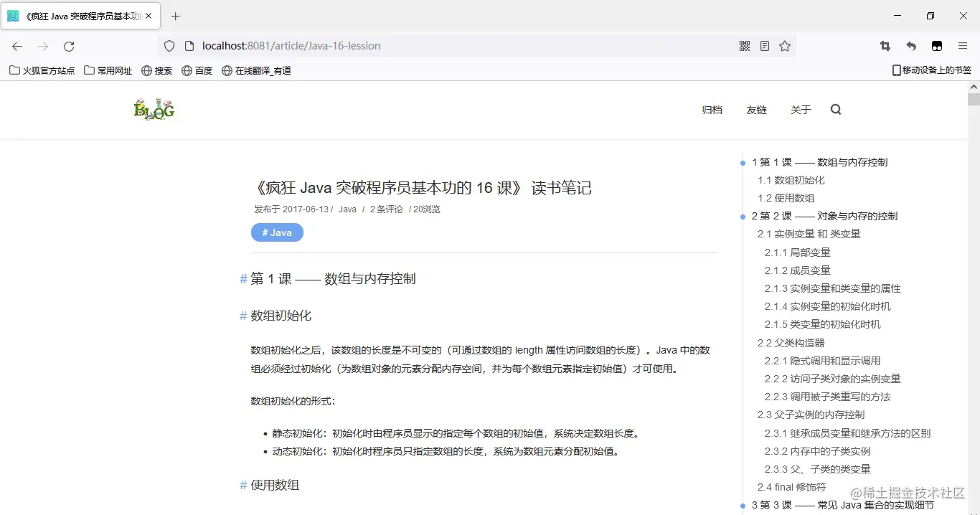Open the QR code generator in the address bar
Viewport: 980px width, 515px height.
[745, 45]
